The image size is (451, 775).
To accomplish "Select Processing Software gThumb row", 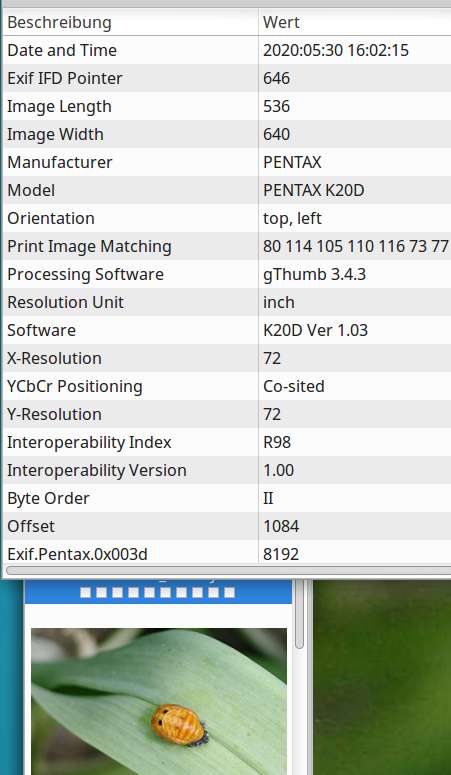I will click(227, 274).
